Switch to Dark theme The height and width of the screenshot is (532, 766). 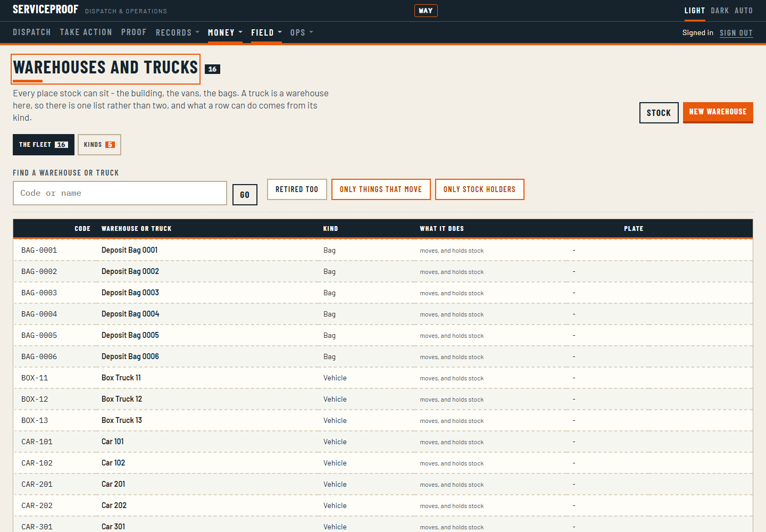(720, 11)
